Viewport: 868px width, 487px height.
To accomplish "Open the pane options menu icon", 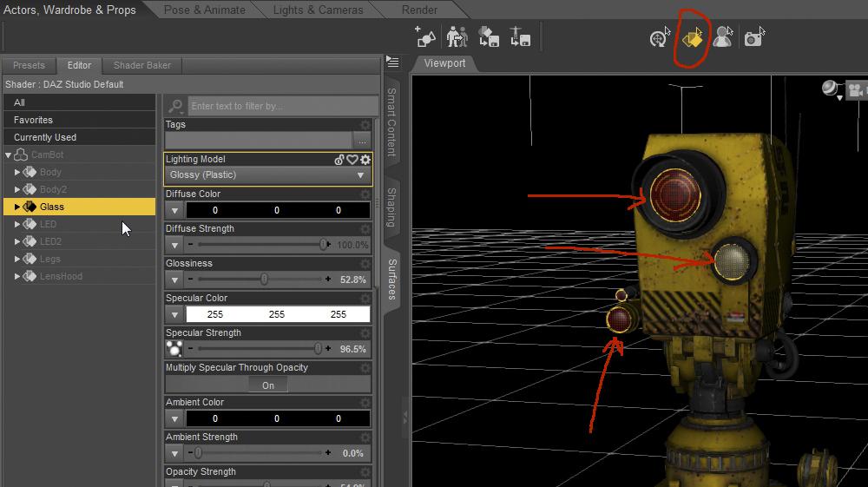I will pyautogui.click(x=392, y=62).
